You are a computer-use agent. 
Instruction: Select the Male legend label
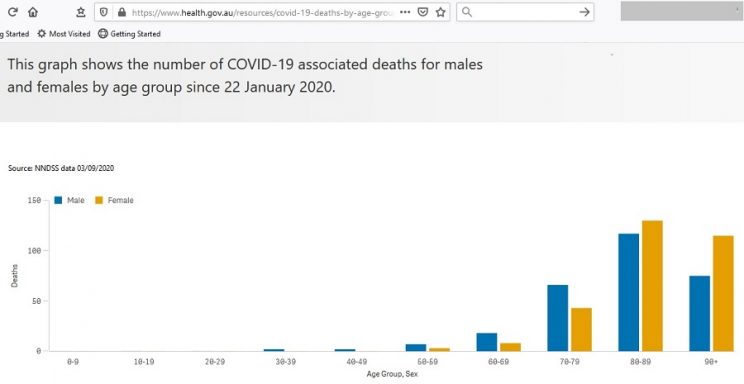click(75, 200)
